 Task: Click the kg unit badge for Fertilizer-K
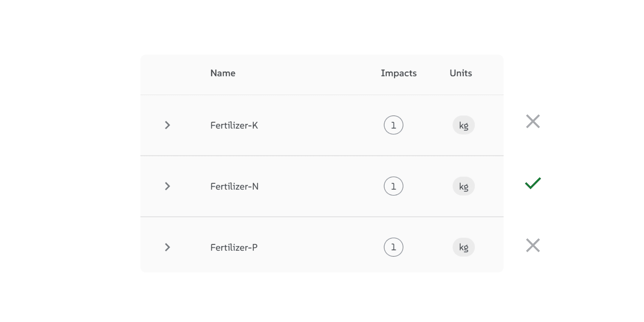click(464, 125)
